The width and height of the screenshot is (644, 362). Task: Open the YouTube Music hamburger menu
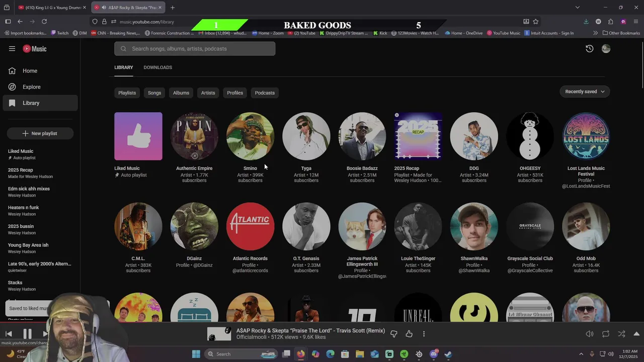12,49
